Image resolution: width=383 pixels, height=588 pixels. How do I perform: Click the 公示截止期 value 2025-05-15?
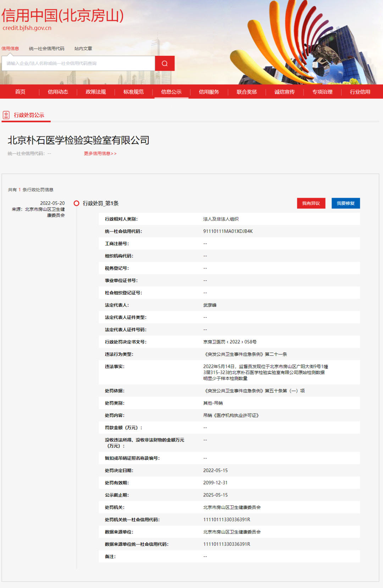216,495
